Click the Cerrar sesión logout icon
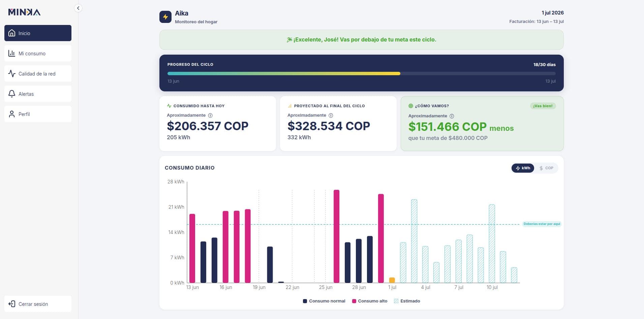644x319 pixels. (x=12, y=304)
